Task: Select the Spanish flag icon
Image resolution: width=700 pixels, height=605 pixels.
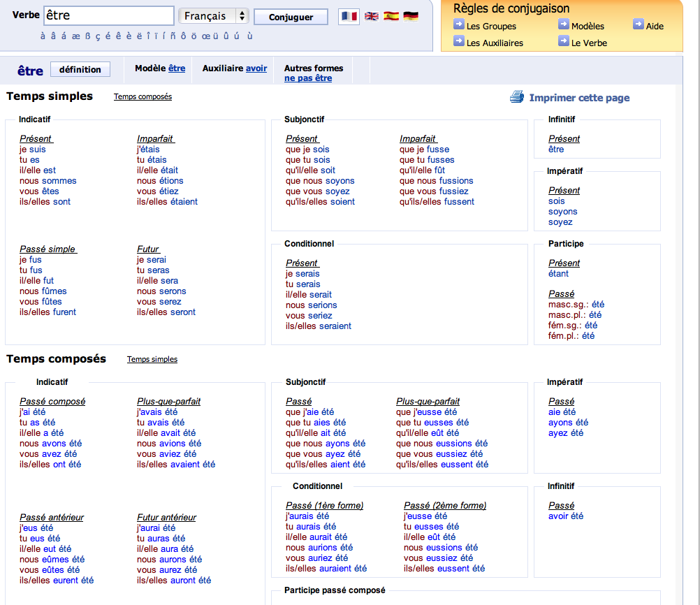Action: coord(391,16)
